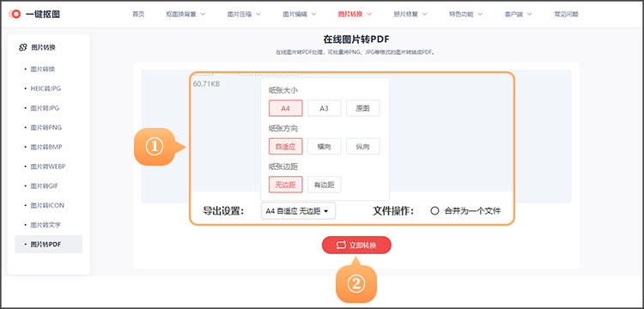The height and width of the screenshot is (309, 644).
Task: Open the 首页 navigation item
Action: pyautogui.click(x=138, y=14)
